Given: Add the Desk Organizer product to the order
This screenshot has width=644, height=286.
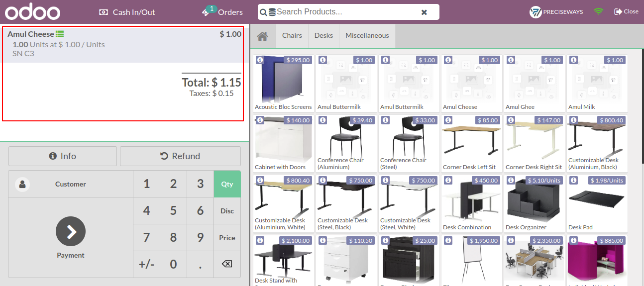Looking at the screenshot, I should [x=535, y=203].
